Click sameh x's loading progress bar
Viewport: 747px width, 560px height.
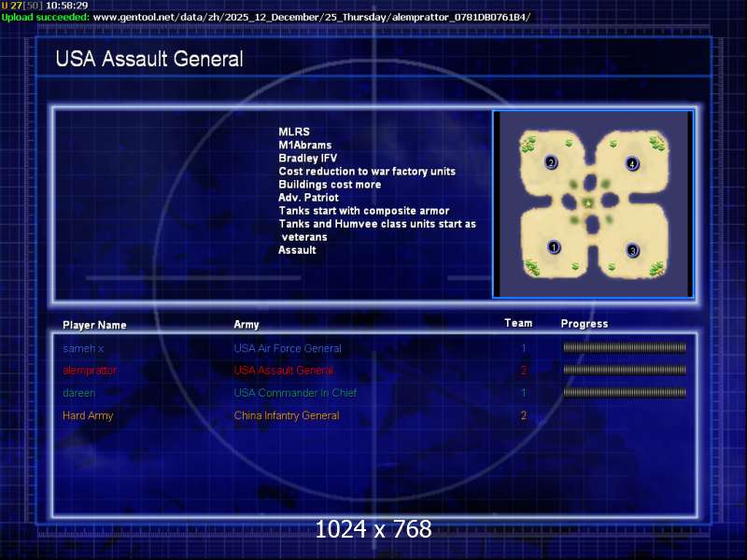(625, 347)
